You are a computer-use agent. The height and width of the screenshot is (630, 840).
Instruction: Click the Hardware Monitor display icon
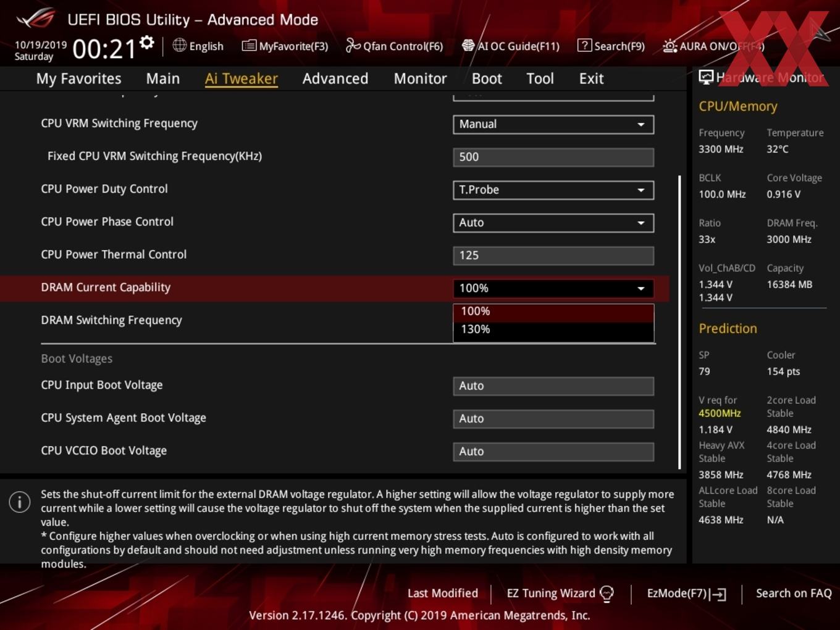coord(706,77)
